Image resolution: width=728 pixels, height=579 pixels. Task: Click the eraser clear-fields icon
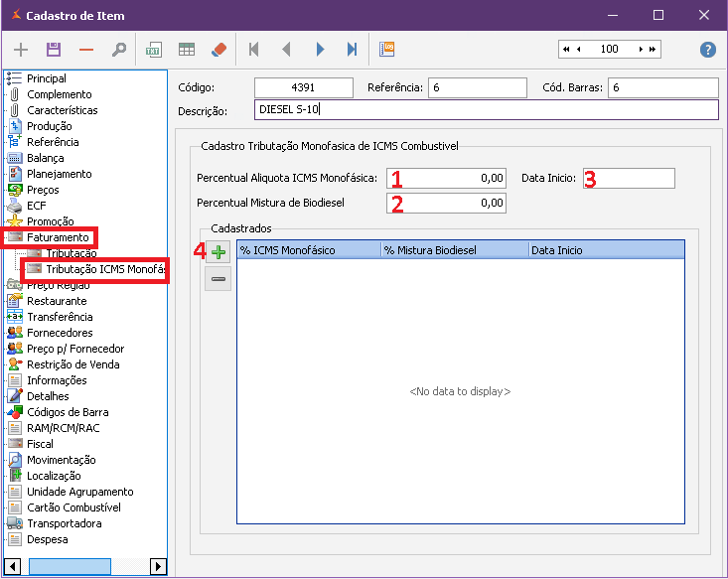point(219,50)
